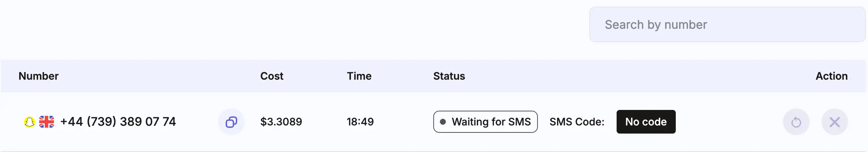Viewport: 868px width, 152px height.
Task: Click the Waiting for SMS status badge
Action: (485, 122)
